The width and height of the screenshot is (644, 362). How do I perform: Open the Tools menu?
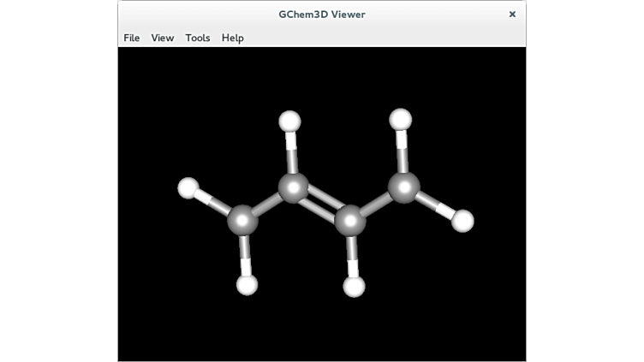coord(198,38)
